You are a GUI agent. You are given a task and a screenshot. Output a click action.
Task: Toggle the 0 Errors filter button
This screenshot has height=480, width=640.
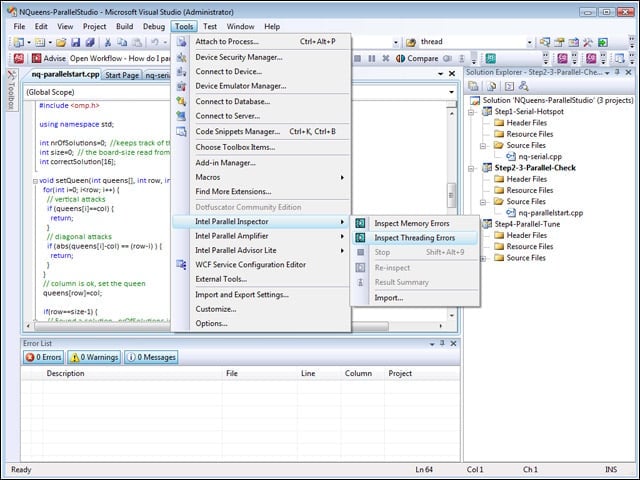click(x=43, y=357)
